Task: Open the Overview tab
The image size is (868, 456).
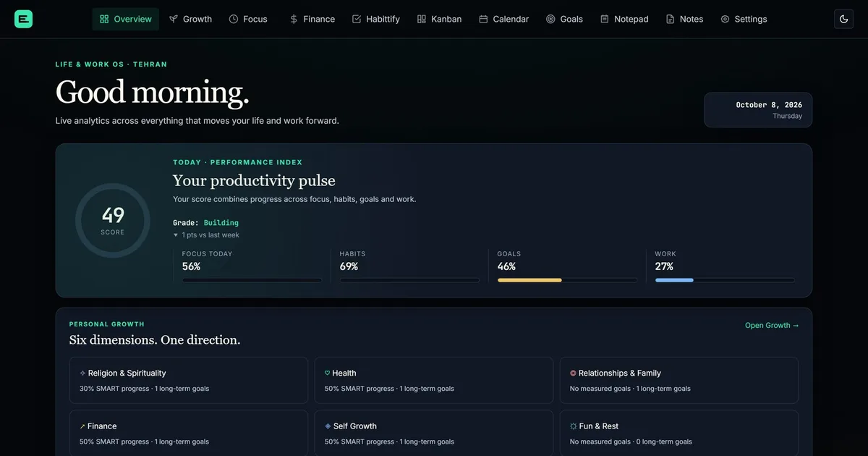Action: [x=126, y=19]
